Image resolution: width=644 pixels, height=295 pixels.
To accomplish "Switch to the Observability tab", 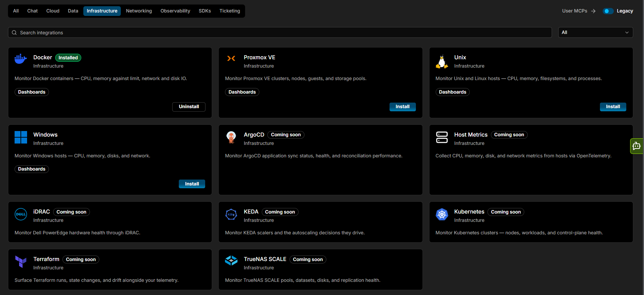I will [175, 11].
